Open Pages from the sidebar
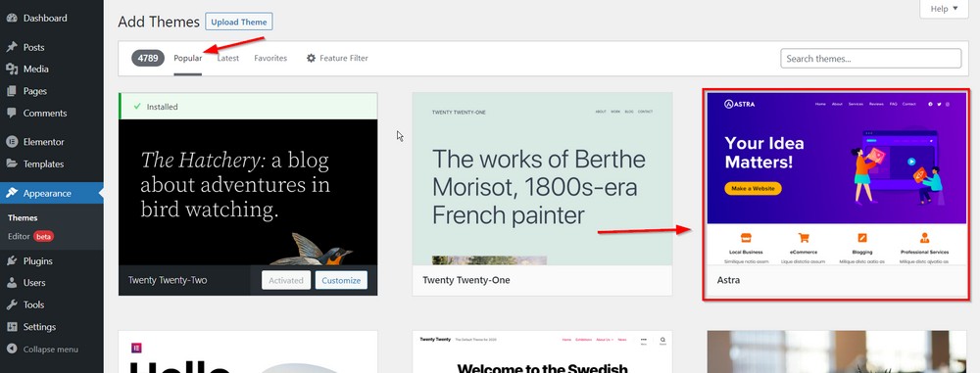This screenshot has height=373, width=980. (x=35, y=91)
